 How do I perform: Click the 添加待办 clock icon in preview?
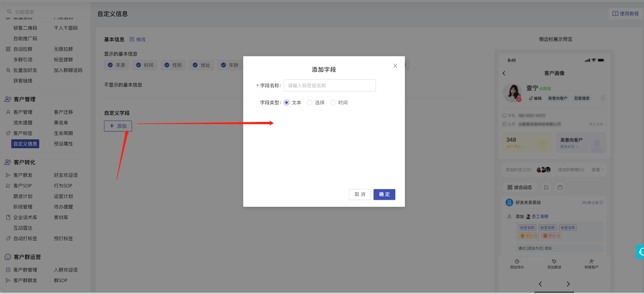point(517,261)
